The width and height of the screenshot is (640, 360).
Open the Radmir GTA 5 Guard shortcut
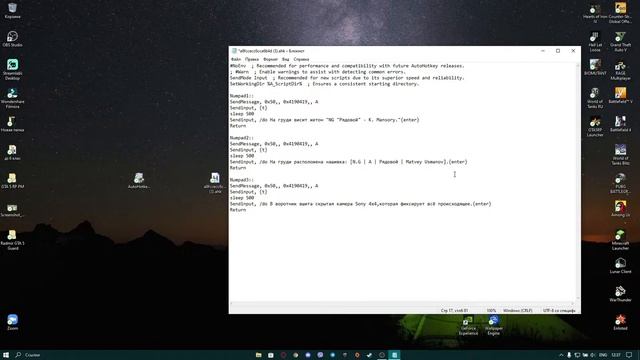point(12,239)
